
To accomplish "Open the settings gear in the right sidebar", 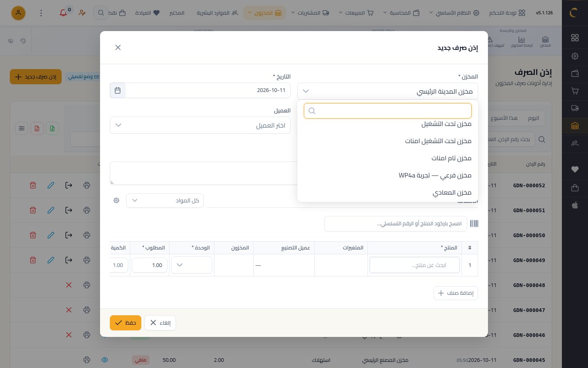I will 575,56.
